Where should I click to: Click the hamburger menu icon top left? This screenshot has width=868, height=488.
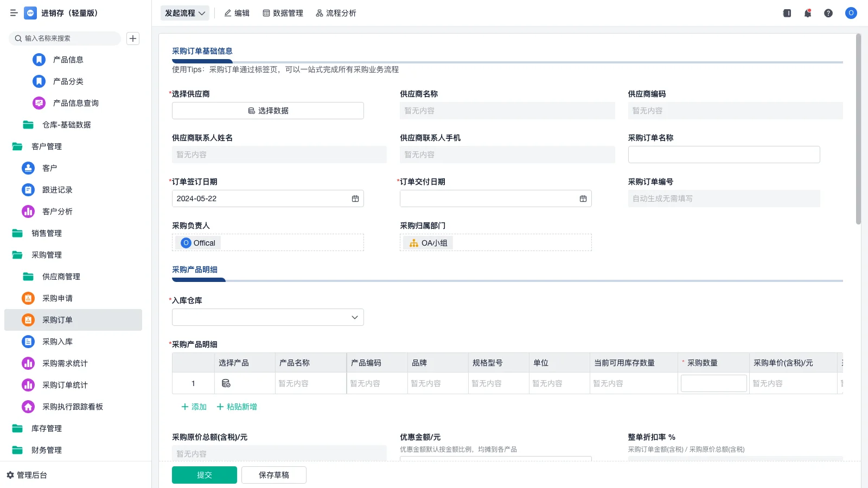(14, 13)
